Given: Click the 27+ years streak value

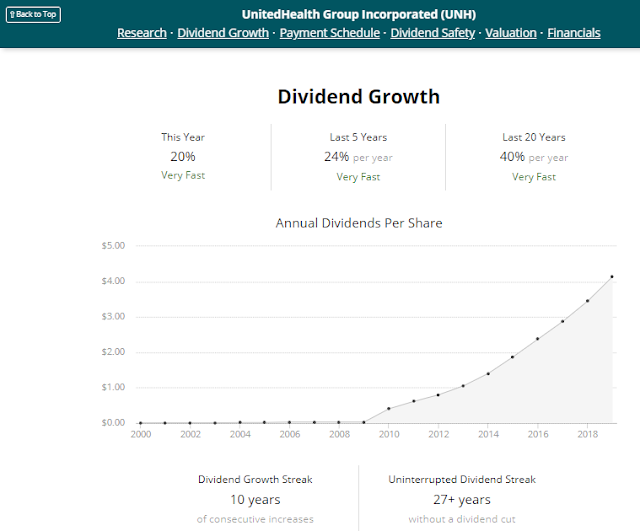Looking at the screenshot, I should point(462,500).
